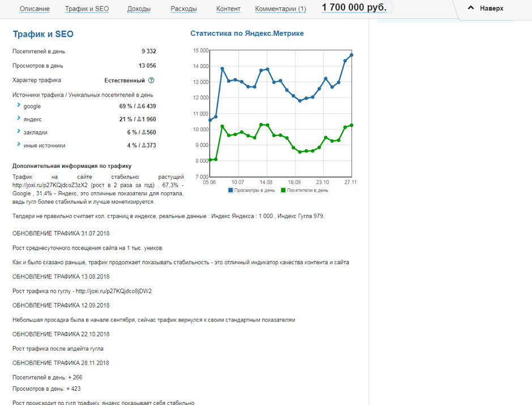The image size is (532, 405).
Task: Click the яндекс label in sources list
Action: pos(32,119)
